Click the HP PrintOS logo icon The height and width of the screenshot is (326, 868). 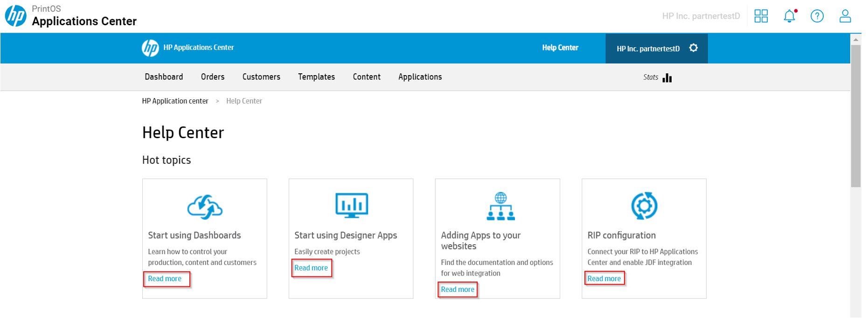tap(15, 16)
